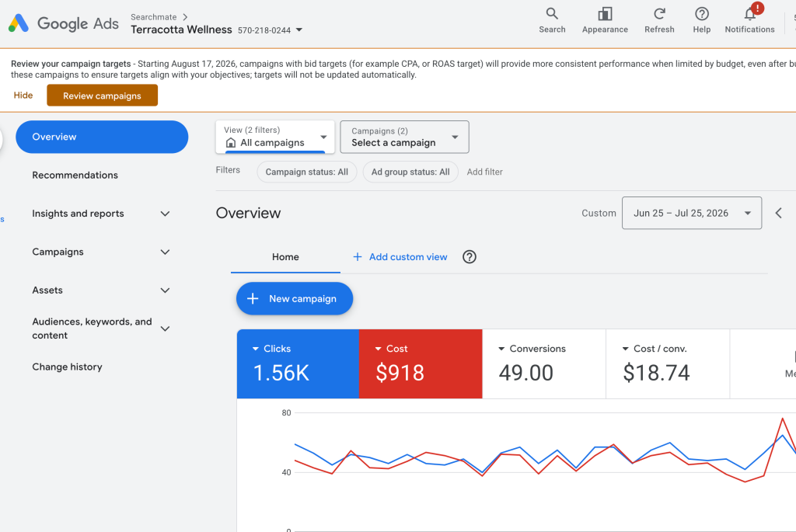This screenshot has height=532, width=796.
Task: Open the Terracotta Wellness account switcher arrow
Action: point(299,30)
